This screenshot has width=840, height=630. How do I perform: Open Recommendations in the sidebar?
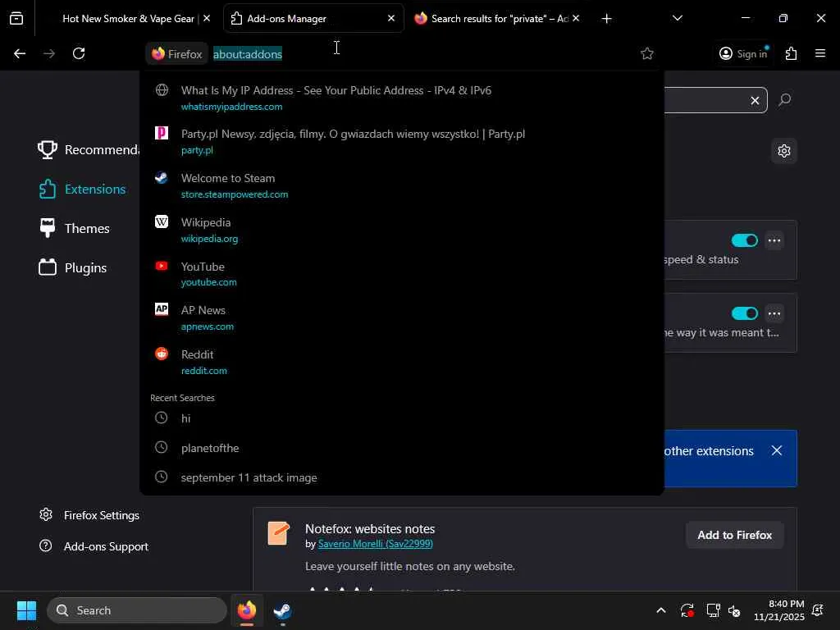89,150
